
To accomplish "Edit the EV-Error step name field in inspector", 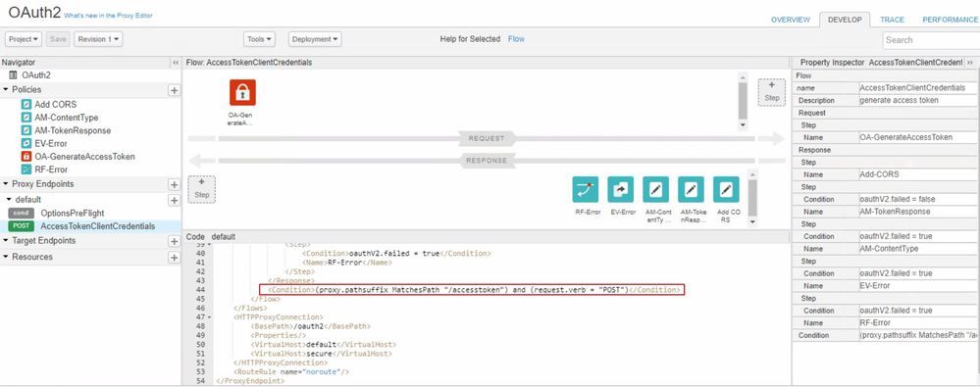I will (917, 286).
